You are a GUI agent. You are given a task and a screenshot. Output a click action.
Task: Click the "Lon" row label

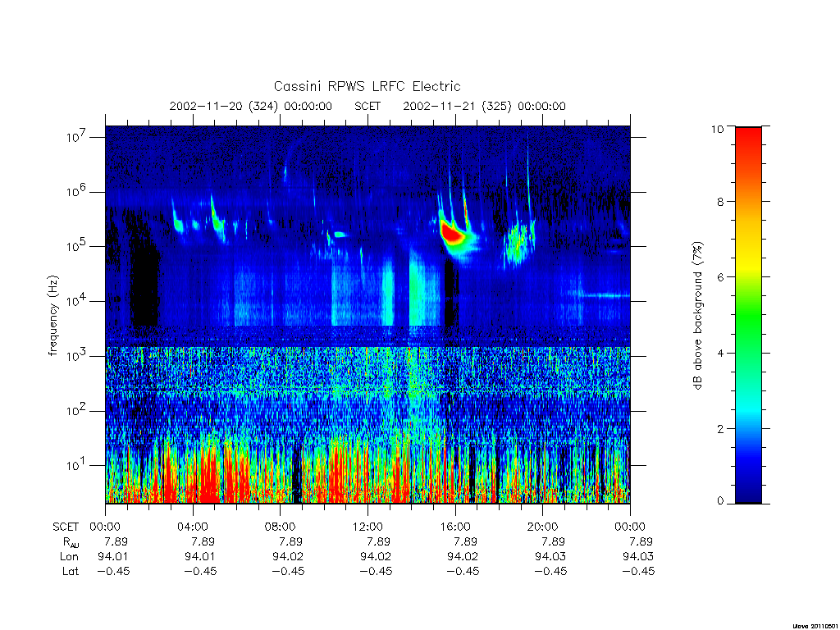(x=69, y=557)
